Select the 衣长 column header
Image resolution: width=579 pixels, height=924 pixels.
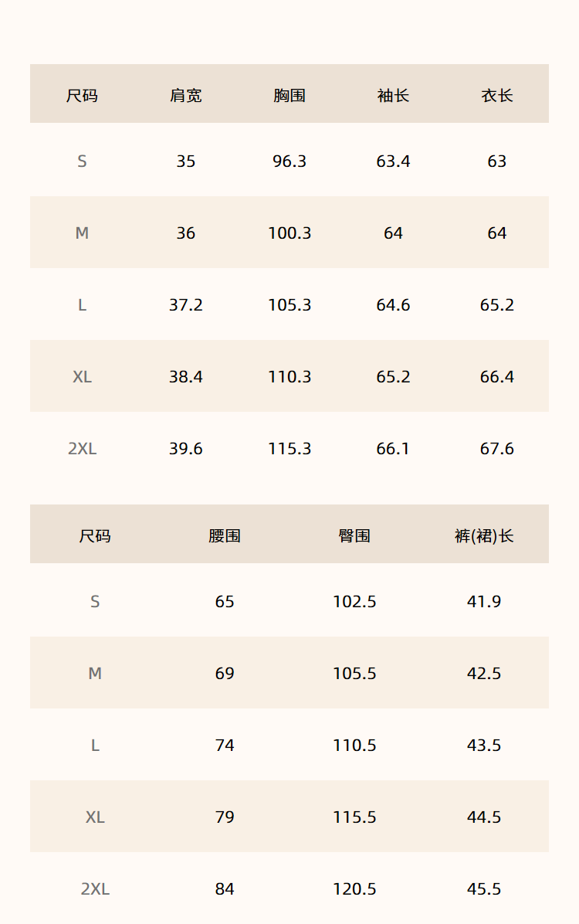click(x=496, y=96)
